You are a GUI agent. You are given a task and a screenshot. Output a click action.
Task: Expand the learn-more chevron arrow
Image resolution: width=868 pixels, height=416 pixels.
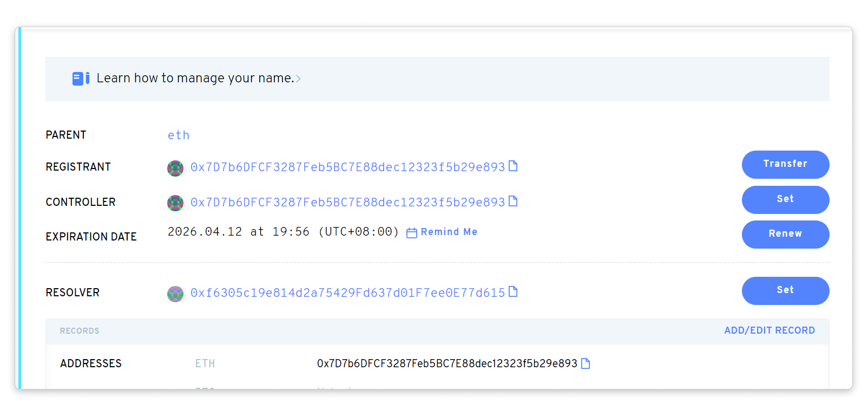coord(298,79)
